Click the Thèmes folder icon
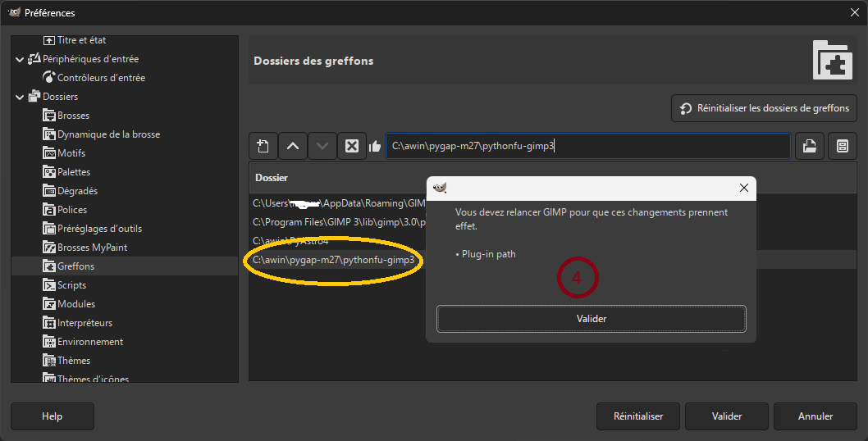This screenshot has height=441, width=868. pos(49,360)
